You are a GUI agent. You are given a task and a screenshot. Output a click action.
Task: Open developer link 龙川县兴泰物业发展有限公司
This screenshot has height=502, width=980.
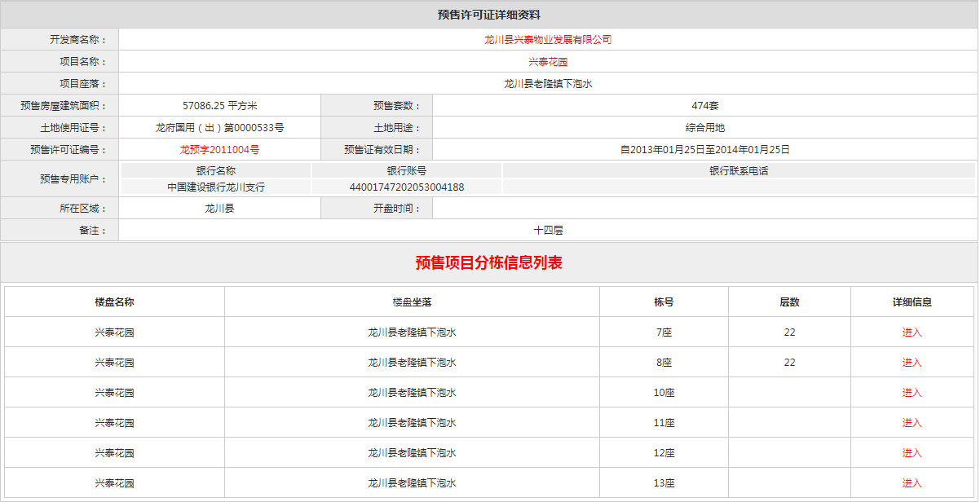click(x=548, y=39)
